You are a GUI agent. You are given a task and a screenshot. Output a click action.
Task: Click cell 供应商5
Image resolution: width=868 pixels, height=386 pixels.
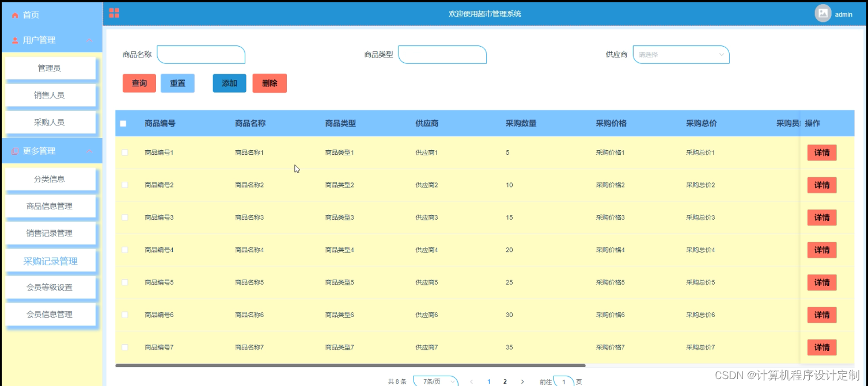tap(427, 282)
